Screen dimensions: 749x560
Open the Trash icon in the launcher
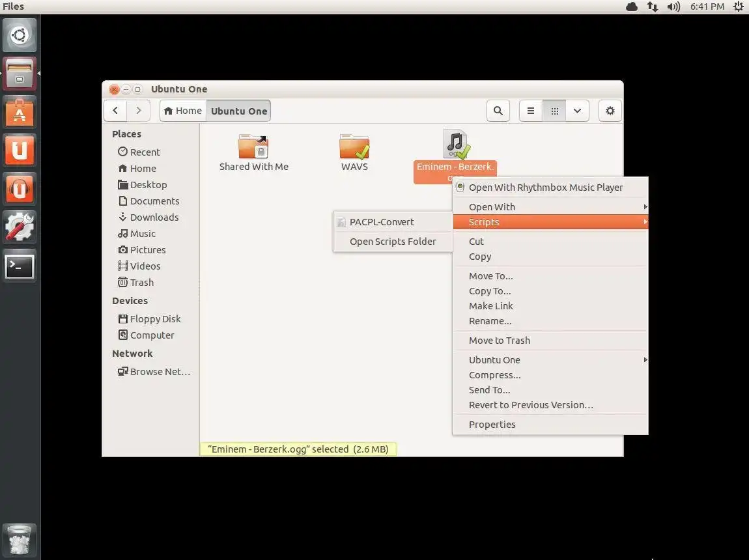pos(20,540)
